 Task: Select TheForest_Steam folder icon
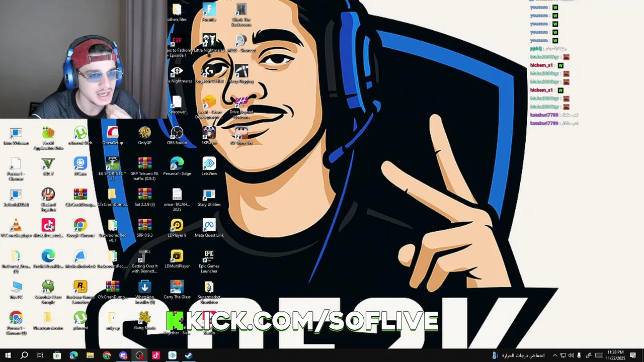click(x=16, y=261)
